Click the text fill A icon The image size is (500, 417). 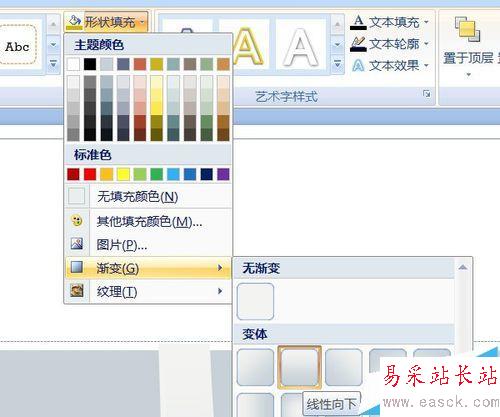[358, 22]
